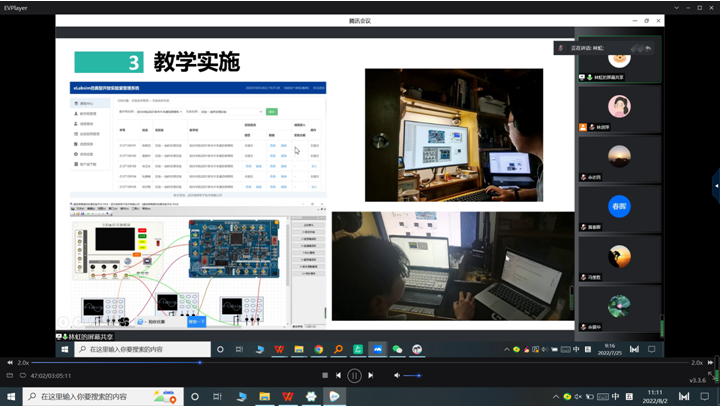Image resolution: width=720 pixels, height=406 pixels.
Task: Open the 11:11 clock in the bottom taskbar
Action: click(655, 396)
